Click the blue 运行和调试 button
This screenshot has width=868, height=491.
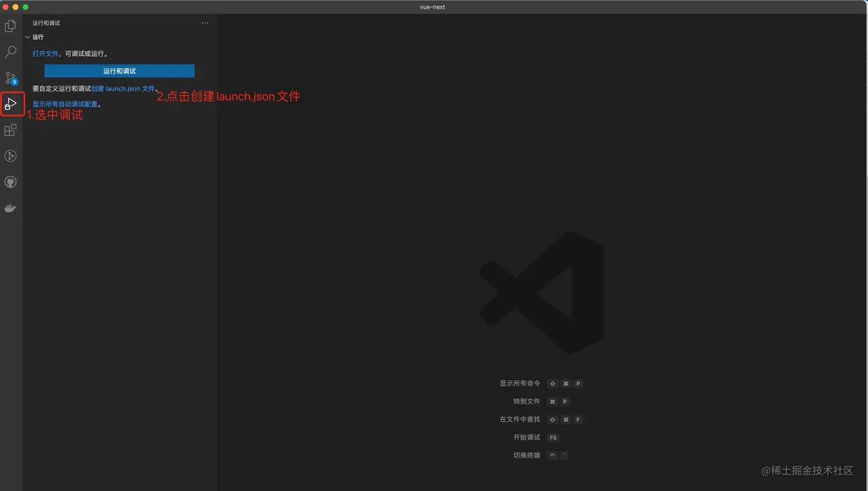[x=119, y=71]
